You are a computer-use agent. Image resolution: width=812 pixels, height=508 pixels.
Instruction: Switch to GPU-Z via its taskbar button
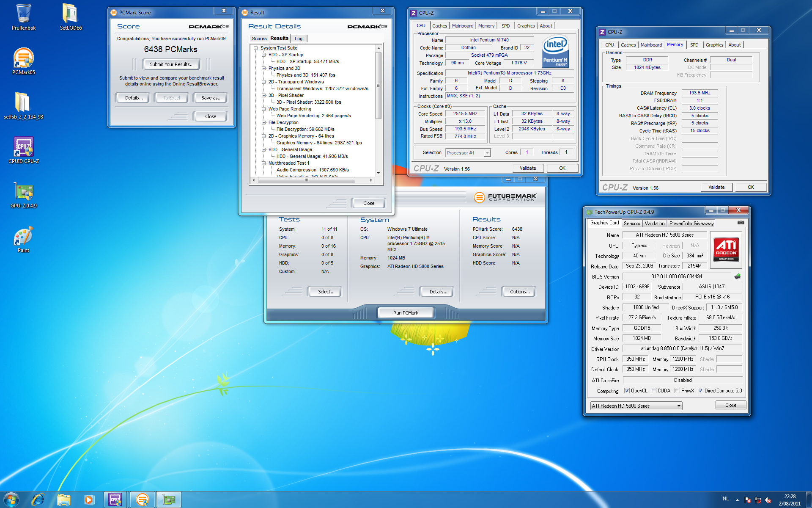[169, 500]
